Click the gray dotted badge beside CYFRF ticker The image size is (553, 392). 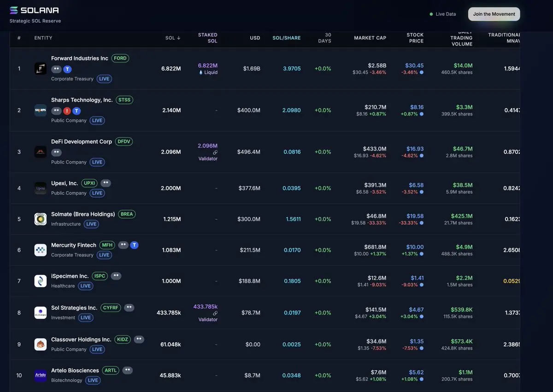coord(129,308)
